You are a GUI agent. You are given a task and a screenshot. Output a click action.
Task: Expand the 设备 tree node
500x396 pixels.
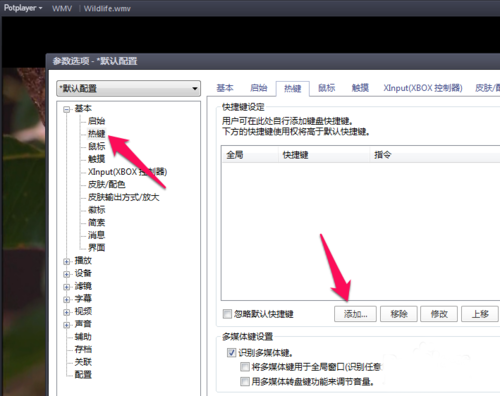coord(67,274)
